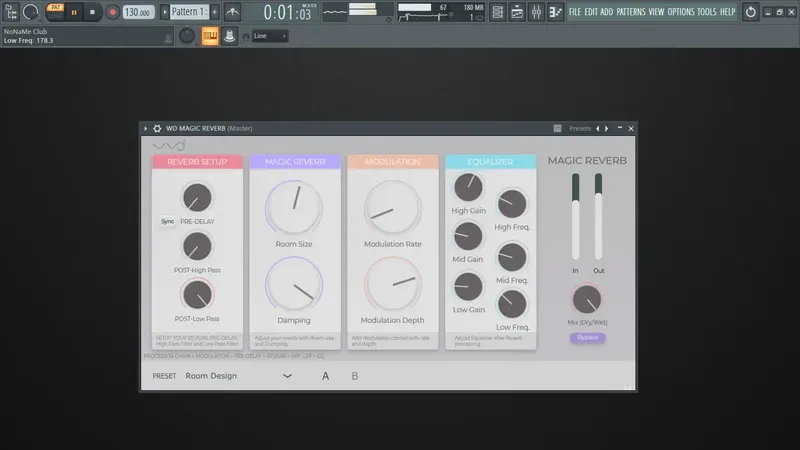Open the step sequencer icon
The height and width of the screenshot is (450, 800).
coord(555,12)
